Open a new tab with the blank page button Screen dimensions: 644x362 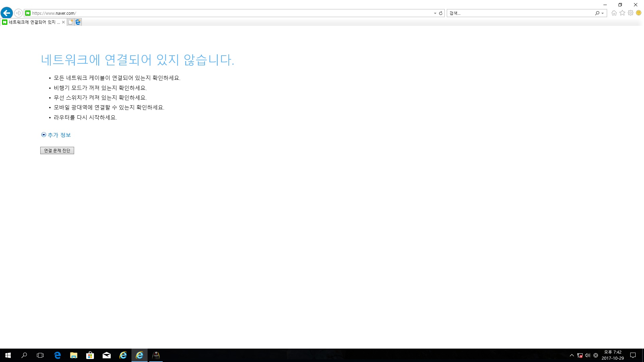point(70,22)
